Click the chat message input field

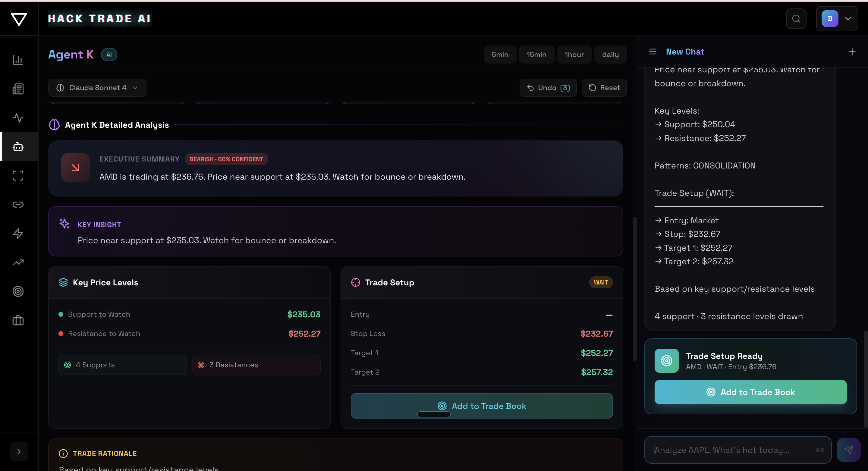733,450
